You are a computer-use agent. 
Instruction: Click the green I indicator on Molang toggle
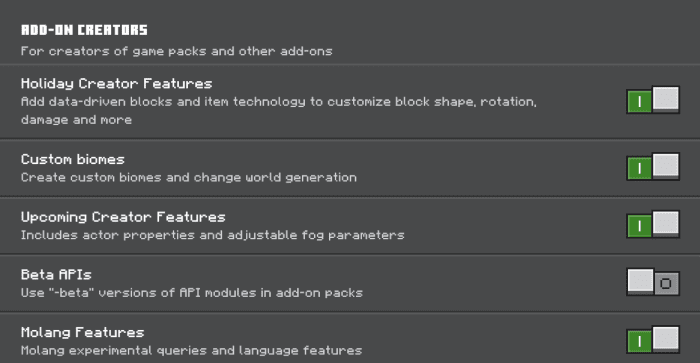[x=639, y=342]
